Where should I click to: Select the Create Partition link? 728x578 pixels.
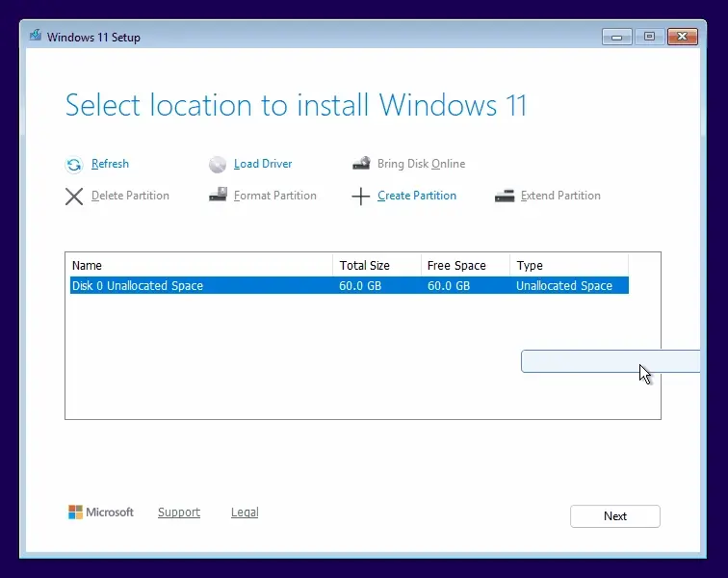416,196
